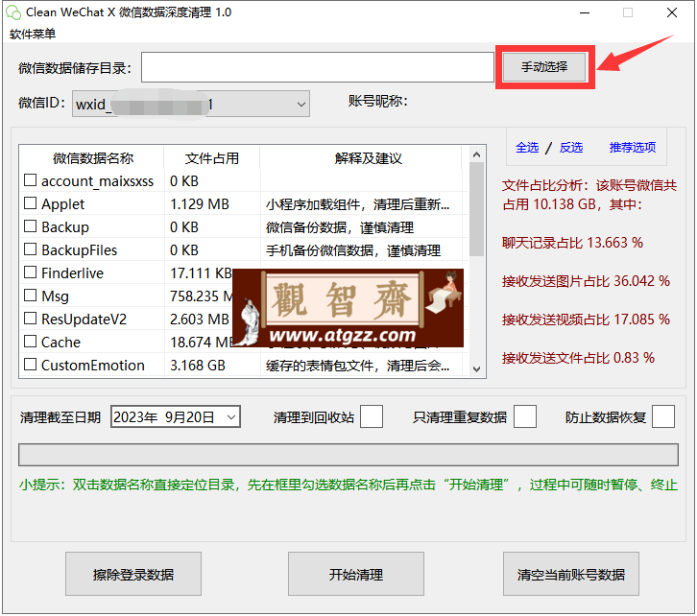Click 聊天记录占比 13.663 % text
Image resolution: width=697 pixels, height=616 pixels.
click(x=572, y=243)
